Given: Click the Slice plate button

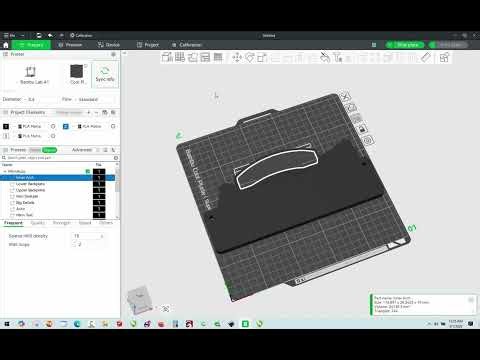Looking at the screenshot, I should point(405,45).
